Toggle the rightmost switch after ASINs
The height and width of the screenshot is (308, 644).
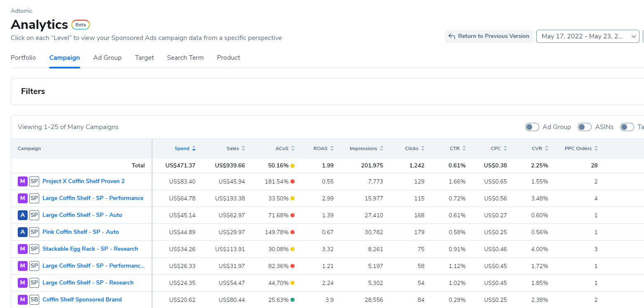pos(627,127)
